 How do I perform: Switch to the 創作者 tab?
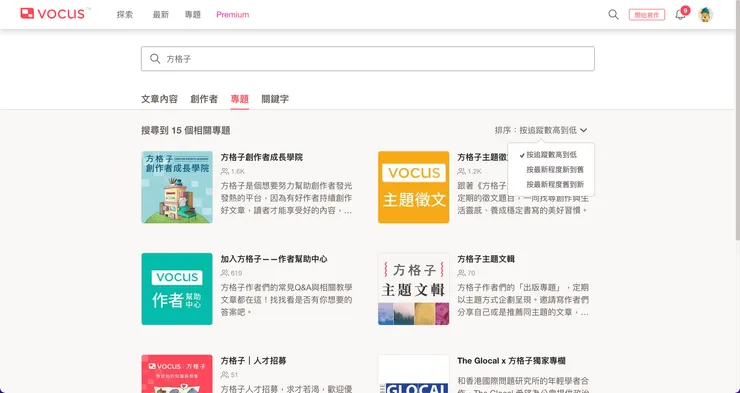204,99
